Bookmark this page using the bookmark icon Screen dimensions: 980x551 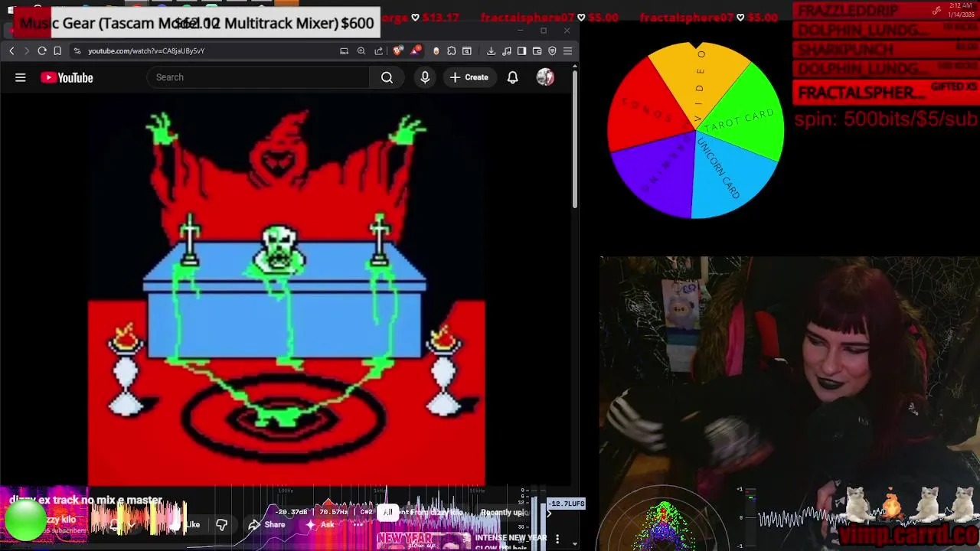pos(57,51)
